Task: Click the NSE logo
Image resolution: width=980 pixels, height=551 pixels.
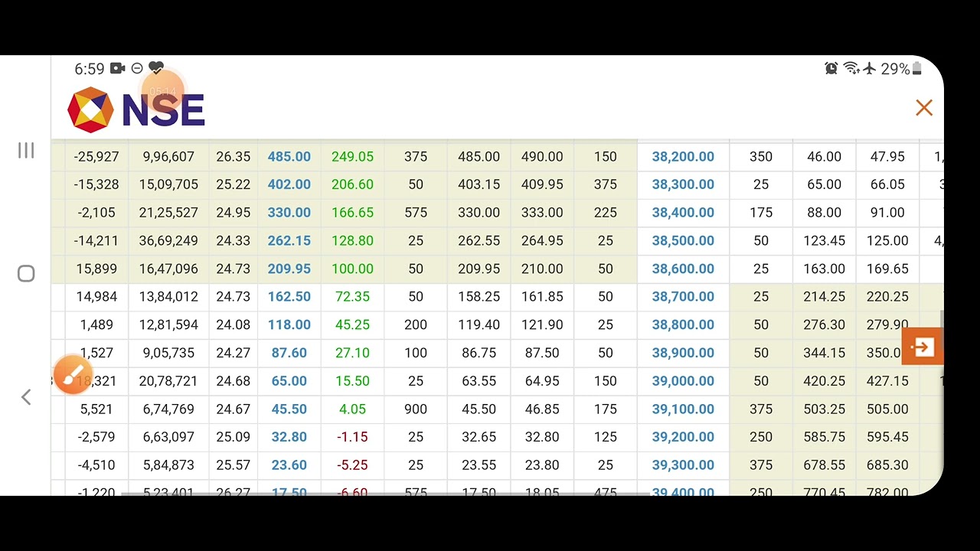Action: [136, 109]
